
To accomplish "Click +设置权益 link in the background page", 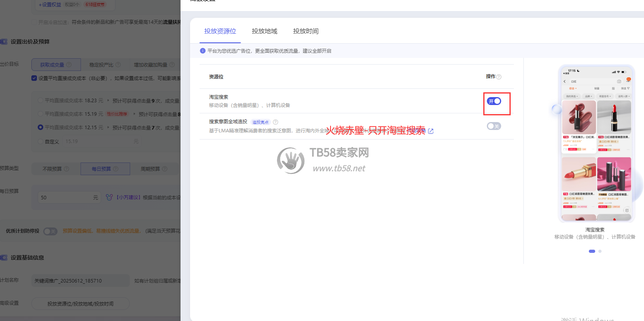I will [x=50, y=5].
